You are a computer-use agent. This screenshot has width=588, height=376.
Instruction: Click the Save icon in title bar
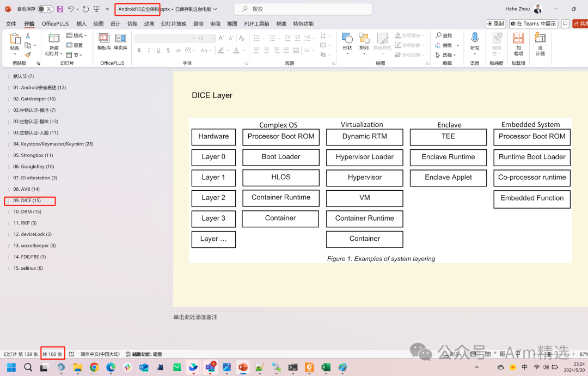coord(60,9)
